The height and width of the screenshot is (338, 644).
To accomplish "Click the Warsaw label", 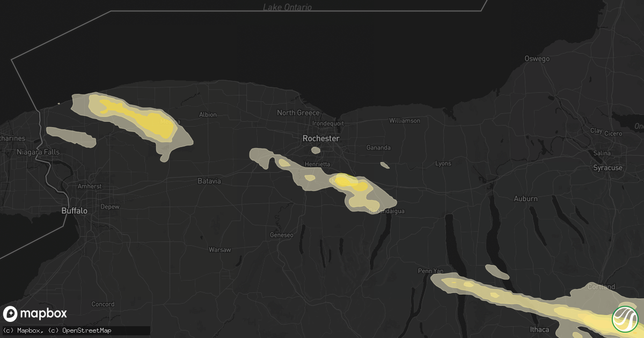I will pos(219,250).
